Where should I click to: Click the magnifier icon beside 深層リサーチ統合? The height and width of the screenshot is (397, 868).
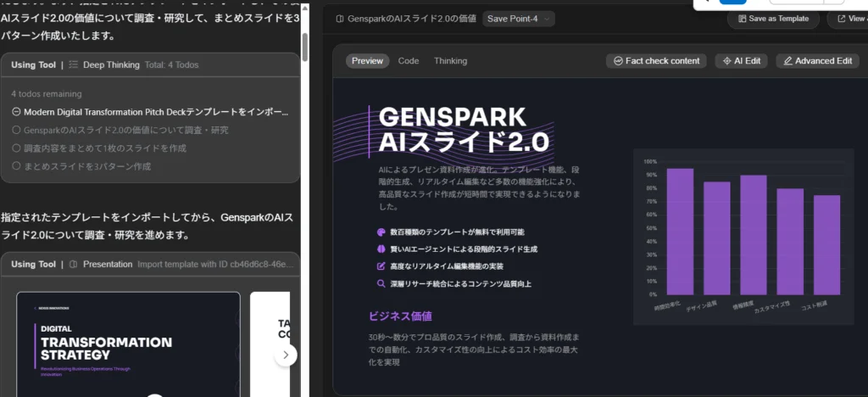click(x=381, y=283)
